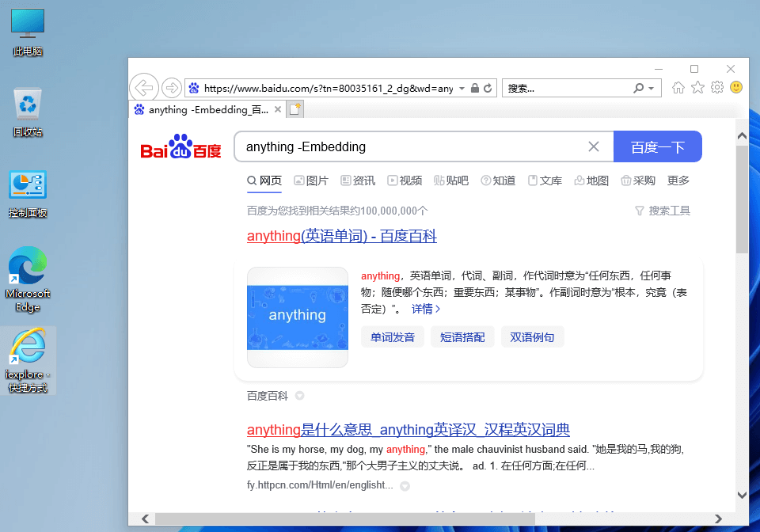Click the vertical scrollbar down arrow
Viewport: 760px width, 532px height.
pyautogui.click(x=742, y=495)
